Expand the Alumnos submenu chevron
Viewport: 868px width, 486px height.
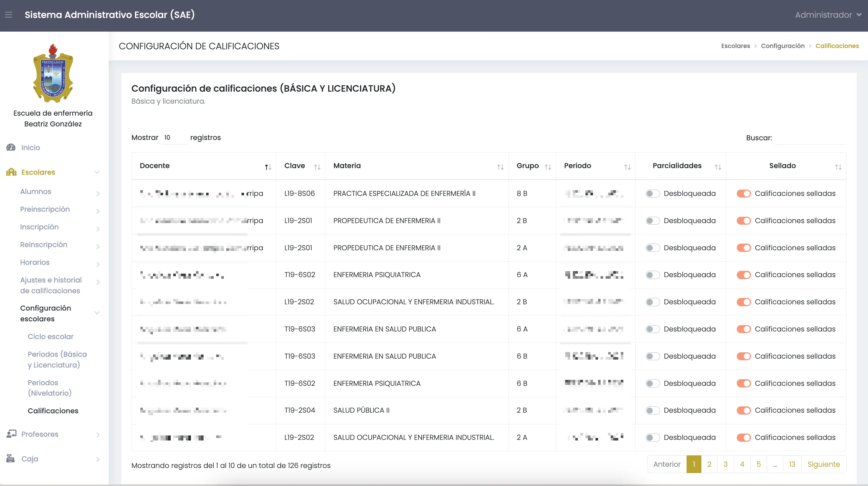(x=98, y=193)
